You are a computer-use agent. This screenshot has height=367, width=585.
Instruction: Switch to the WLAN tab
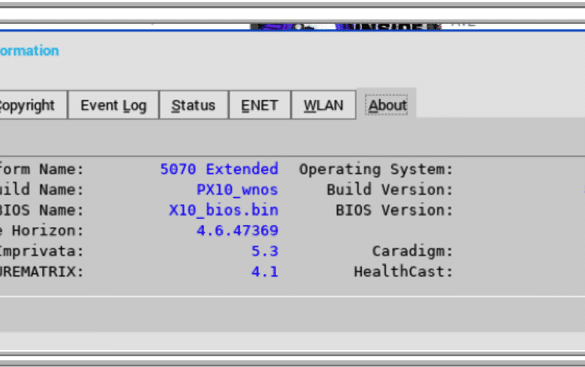point(323,105)
